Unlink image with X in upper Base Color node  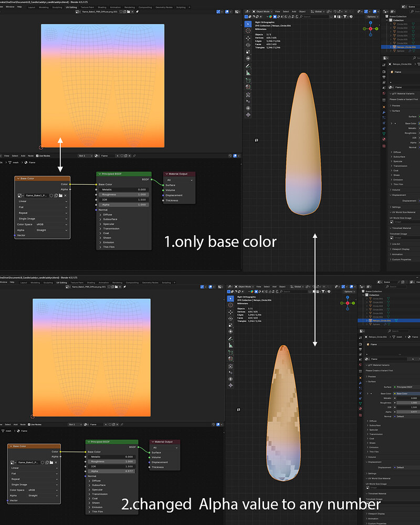tap(65, 195)
